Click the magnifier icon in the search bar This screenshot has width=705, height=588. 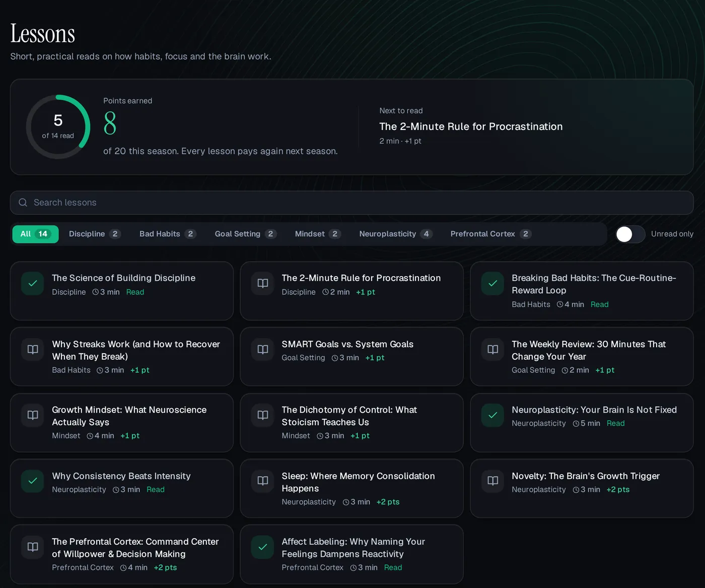[23, 203]
